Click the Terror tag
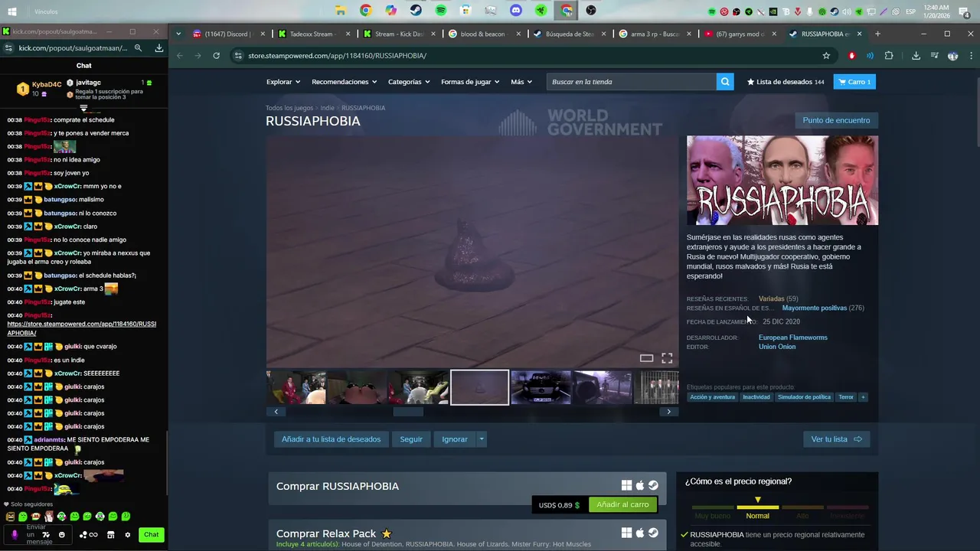The width and height of the screenshot is (980, 551). [846, 397]
